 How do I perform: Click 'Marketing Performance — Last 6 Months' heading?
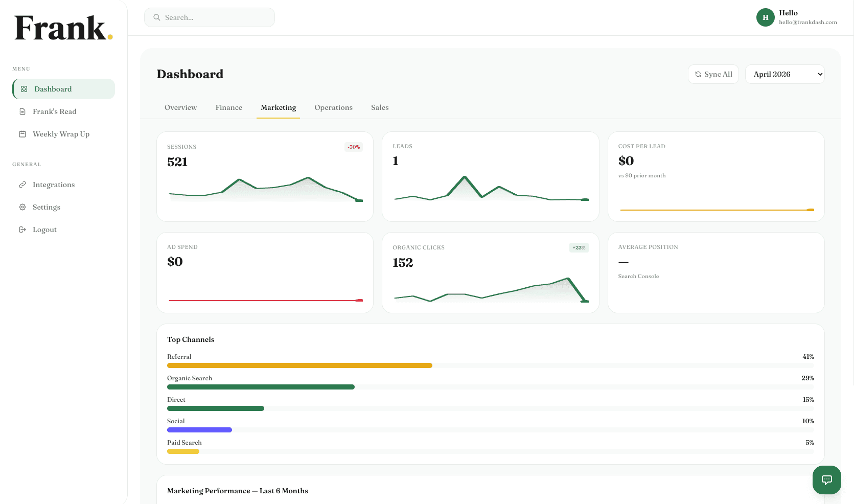(238, 491)
